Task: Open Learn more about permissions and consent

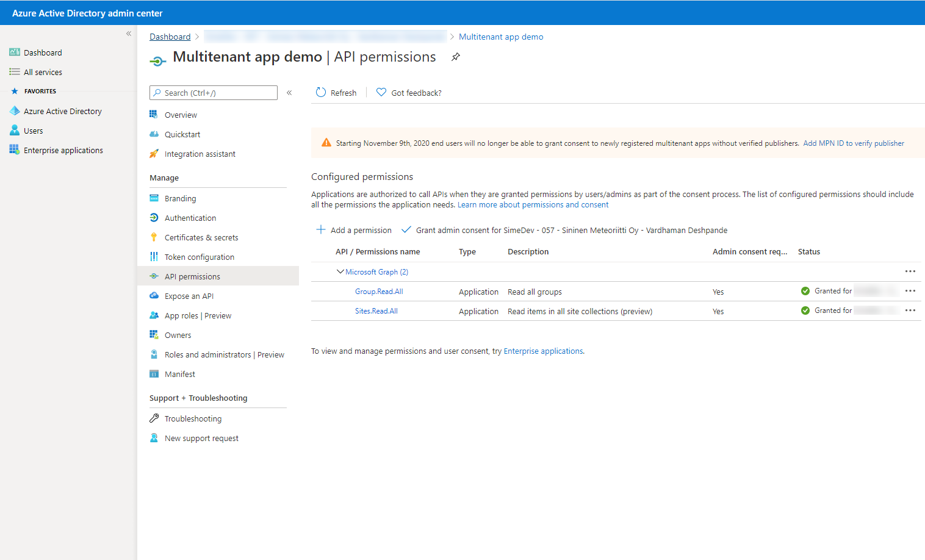Action: pyautogui.click(x=533, y=205)
